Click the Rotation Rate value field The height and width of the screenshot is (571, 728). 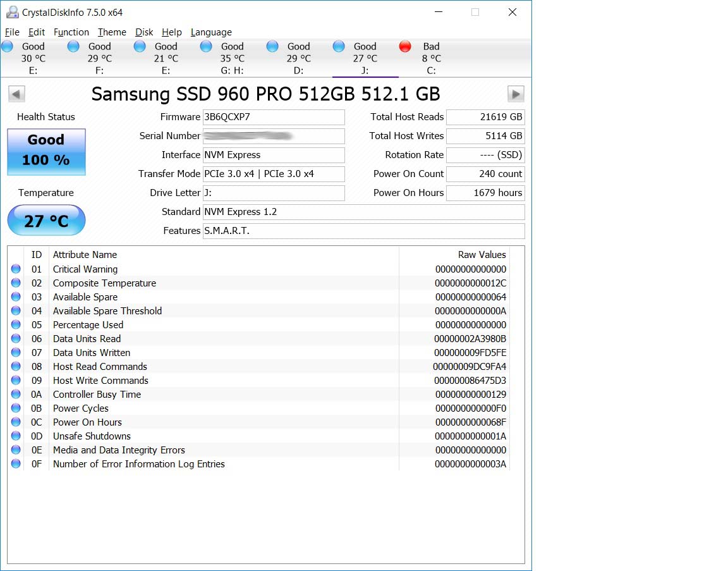pos(485,155)
